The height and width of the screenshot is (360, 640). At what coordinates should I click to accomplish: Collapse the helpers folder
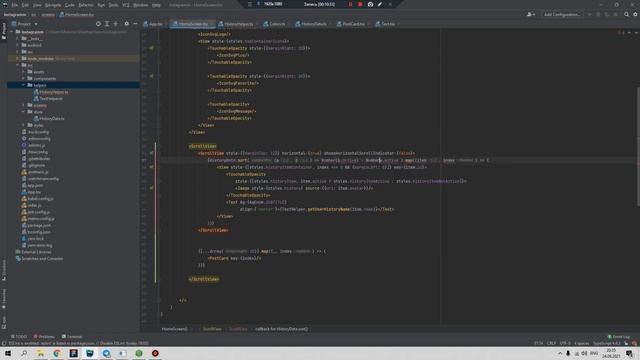pyautogui.click(x=23, y=85)
